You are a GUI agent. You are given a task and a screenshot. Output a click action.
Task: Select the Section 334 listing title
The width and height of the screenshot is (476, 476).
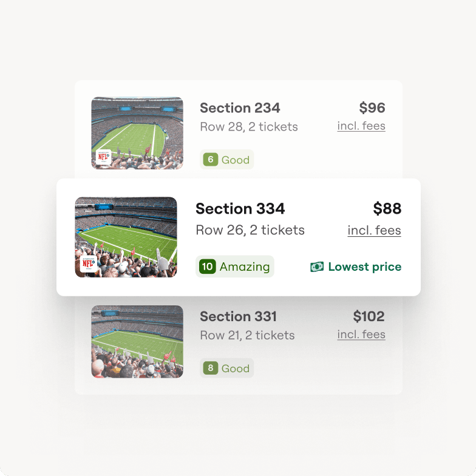pos(240,209)
